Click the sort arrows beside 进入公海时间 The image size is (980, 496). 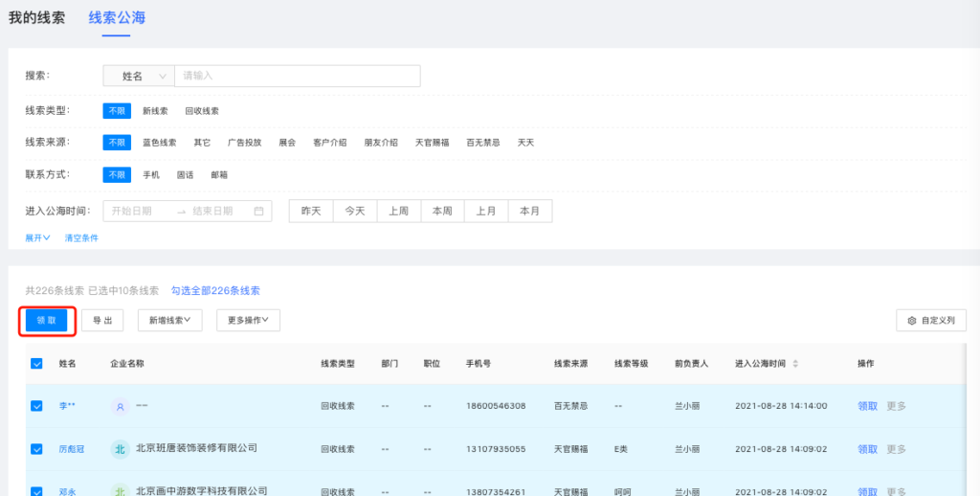click(795, 364)
